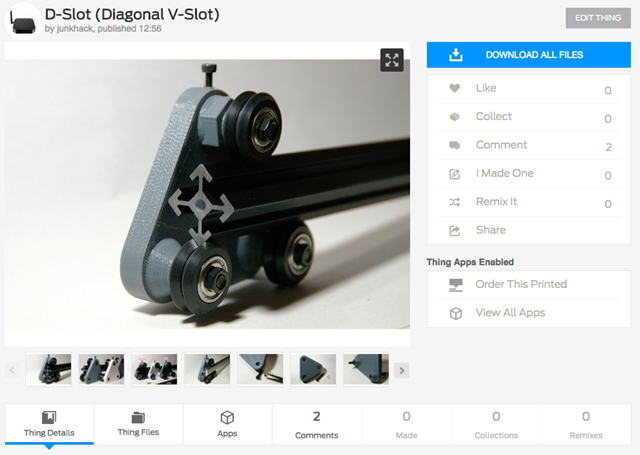Select the seventh thumbnail image
Image resolution: width=640 pixels, height=455 pixels.
[366, 369]
